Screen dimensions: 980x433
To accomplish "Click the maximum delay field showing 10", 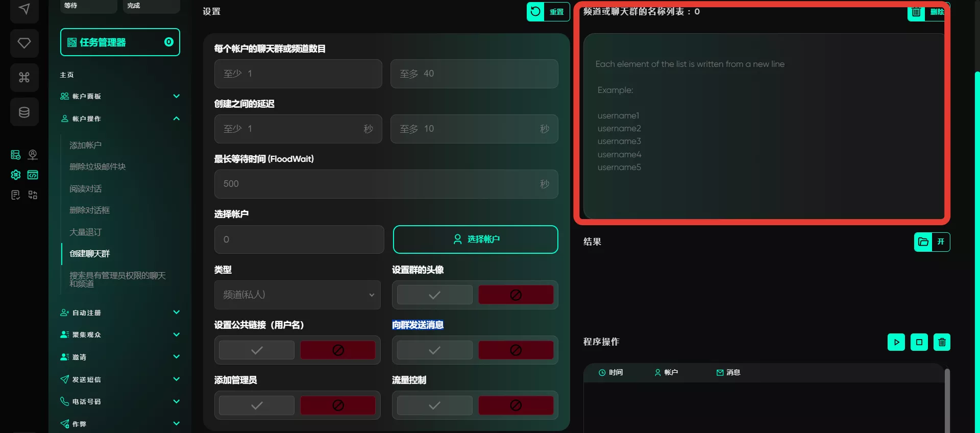I will point(474,129).
